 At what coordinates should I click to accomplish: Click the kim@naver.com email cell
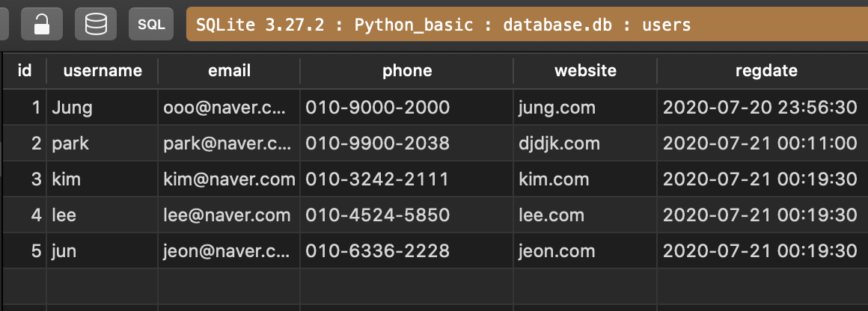229,179
